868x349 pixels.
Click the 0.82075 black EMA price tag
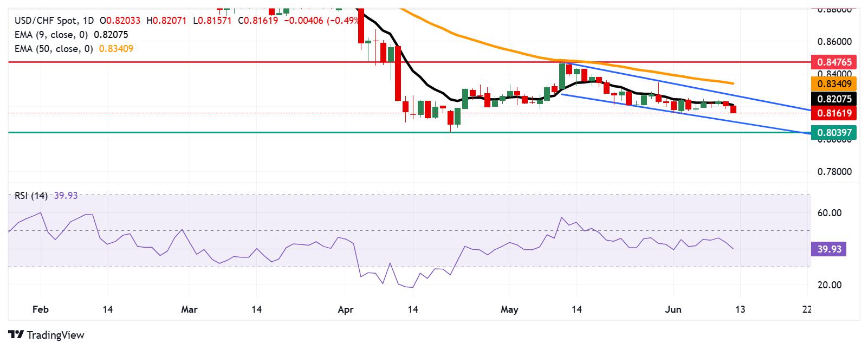pos(834,99)
